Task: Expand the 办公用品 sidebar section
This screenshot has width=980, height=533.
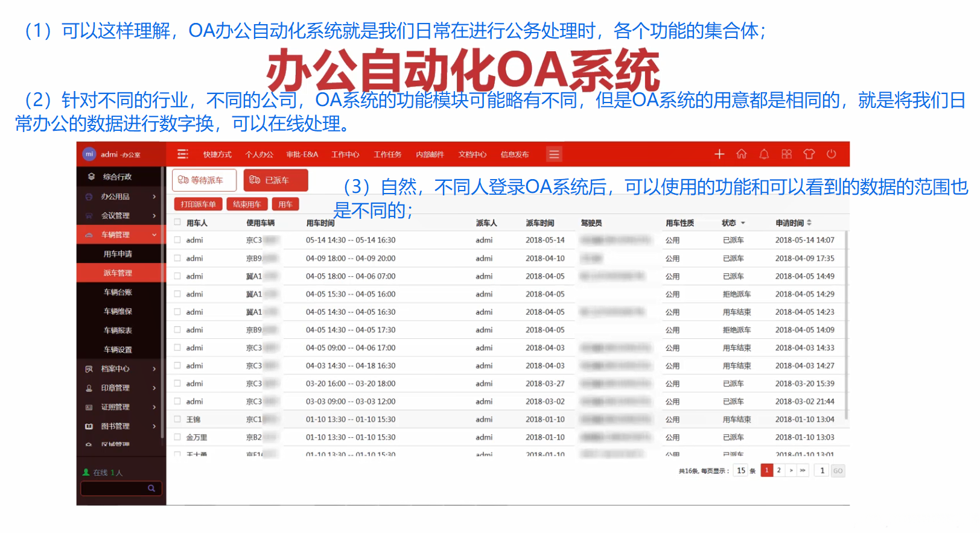Action: [154, 197]
